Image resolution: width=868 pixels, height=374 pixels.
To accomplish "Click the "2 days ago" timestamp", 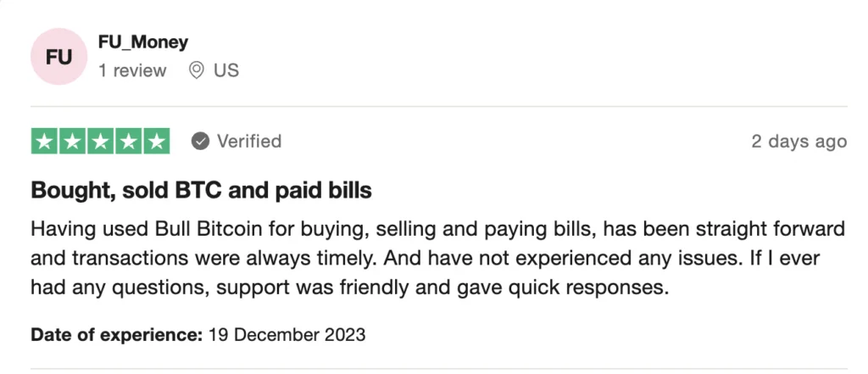I will point(798,141).
